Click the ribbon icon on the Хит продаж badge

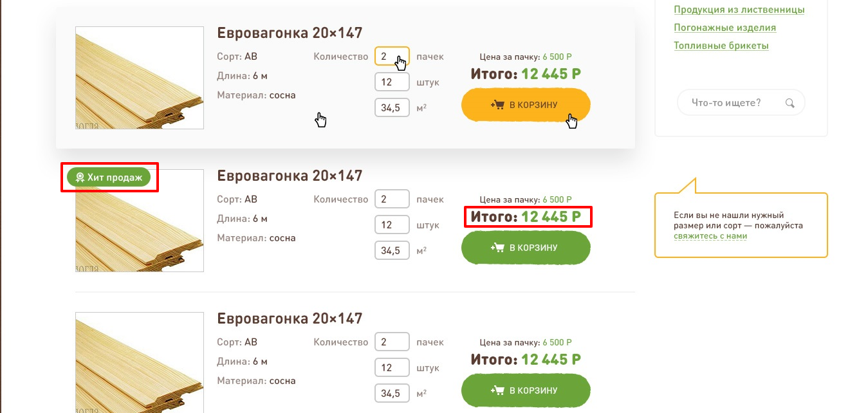click(80, 177)
